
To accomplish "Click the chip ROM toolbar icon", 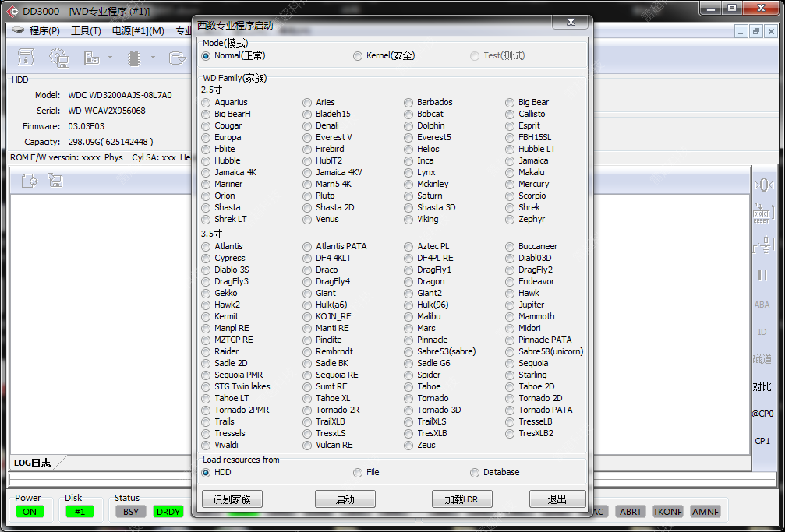I will tap(133, 58).
